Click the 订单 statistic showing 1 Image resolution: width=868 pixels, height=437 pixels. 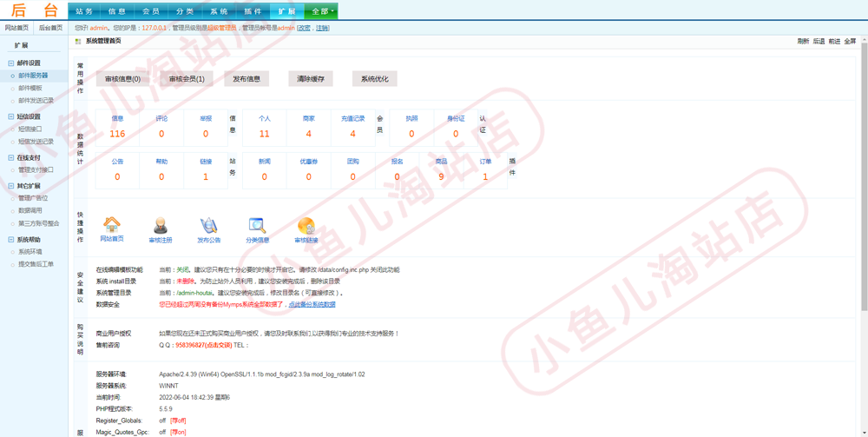click(485, 170)
